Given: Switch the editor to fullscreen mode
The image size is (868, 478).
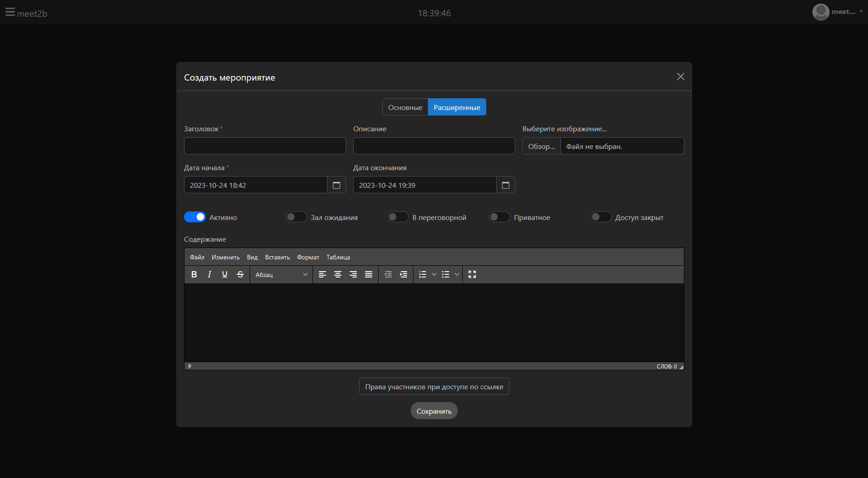Looking at the screenshot, I should pyautogui.click(x=472, y=274).
